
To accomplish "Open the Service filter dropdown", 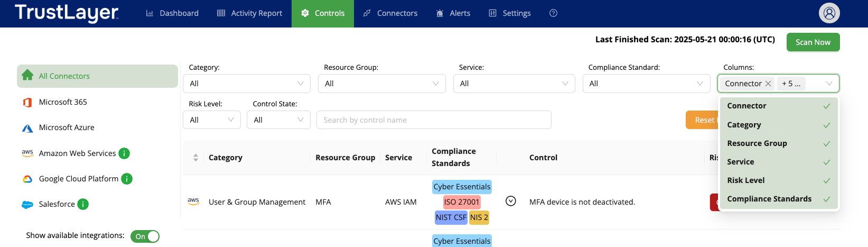I will 514,84.
